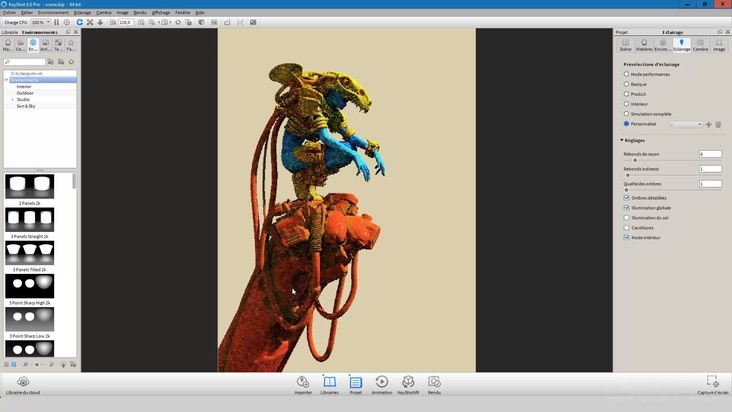Screen dimensions: 732x412
Task: Select Simulation complète preset
Action: 626,113
